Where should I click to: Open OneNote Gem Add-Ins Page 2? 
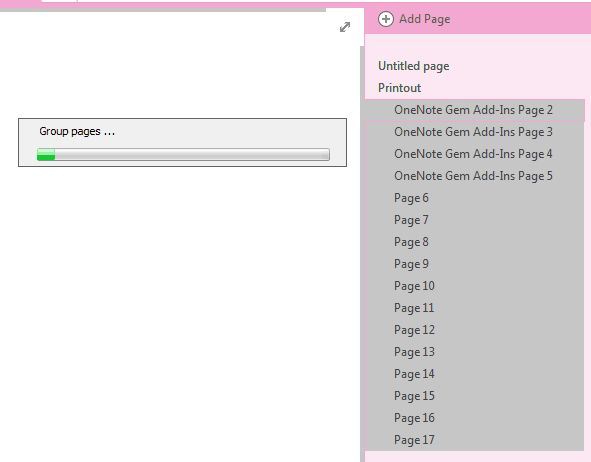(475, 110)
